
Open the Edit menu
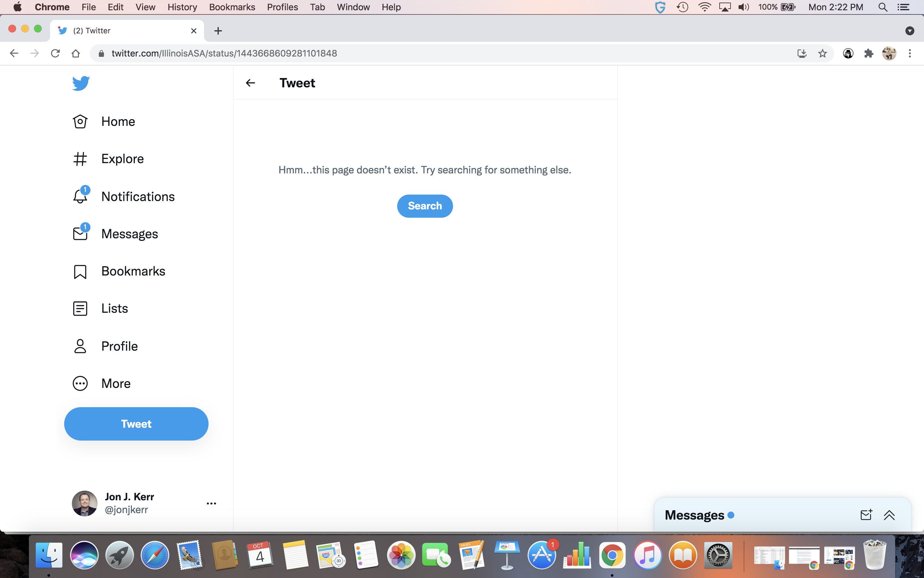(115, 7)
